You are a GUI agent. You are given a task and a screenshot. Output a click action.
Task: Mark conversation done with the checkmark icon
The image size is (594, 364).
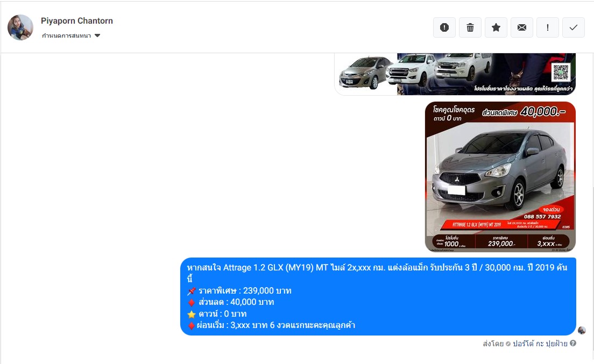[574, 27]
